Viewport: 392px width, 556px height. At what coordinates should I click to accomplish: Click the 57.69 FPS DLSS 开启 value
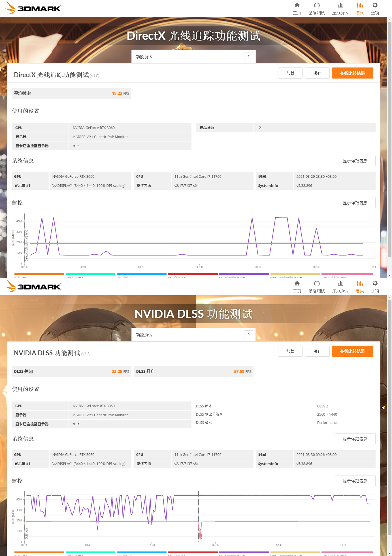tap(242, 371)
